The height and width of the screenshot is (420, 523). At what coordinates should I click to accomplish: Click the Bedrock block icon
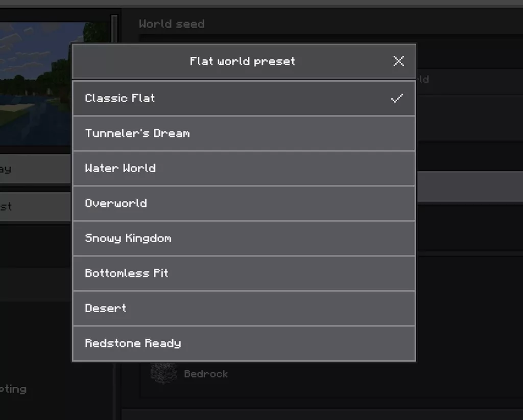click(163, 374)
